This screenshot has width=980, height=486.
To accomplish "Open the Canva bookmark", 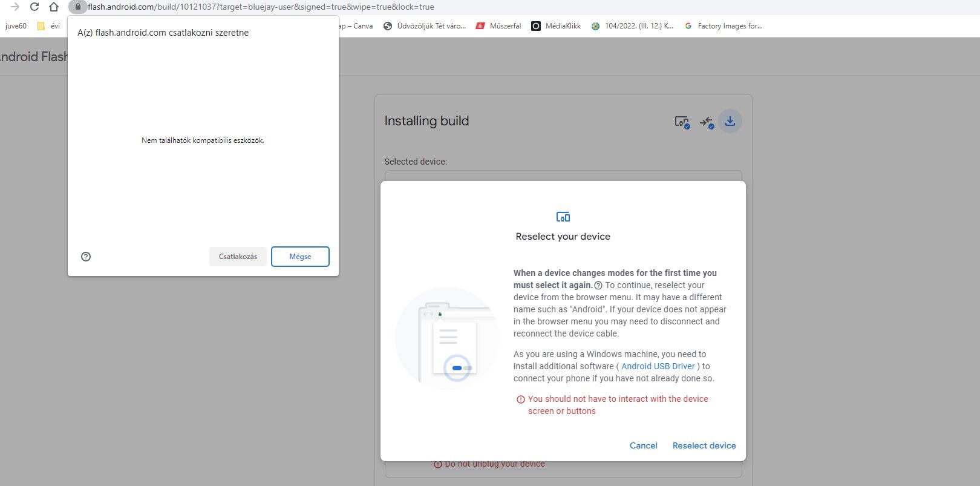I will pos(356,26).
